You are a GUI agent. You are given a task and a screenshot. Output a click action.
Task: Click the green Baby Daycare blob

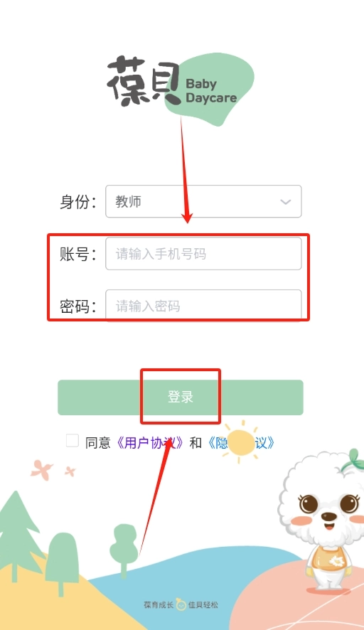209,89
